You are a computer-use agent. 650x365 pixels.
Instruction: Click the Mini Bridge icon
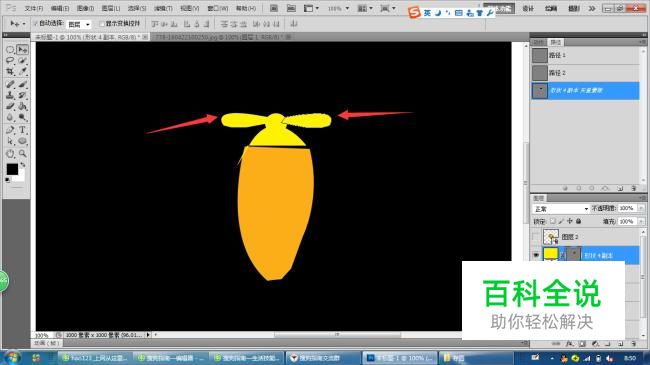(291, 8)
